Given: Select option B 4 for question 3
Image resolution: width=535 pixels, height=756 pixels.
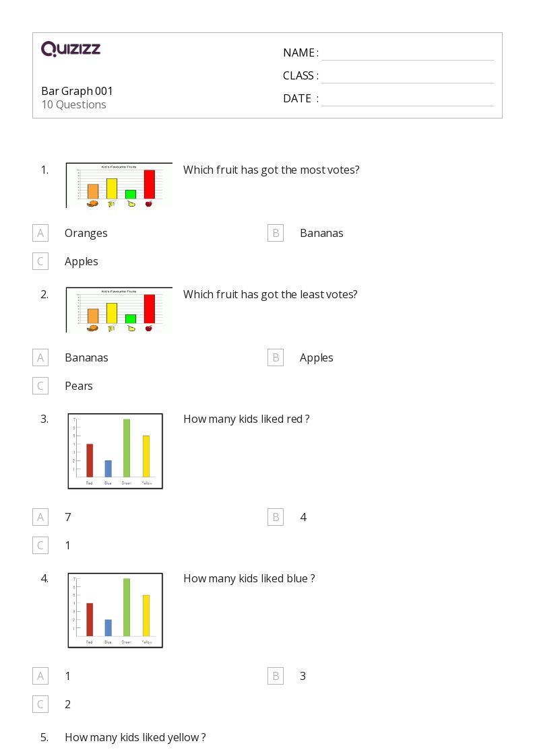Looking at the screenshot, I should (x=275, y=517).
